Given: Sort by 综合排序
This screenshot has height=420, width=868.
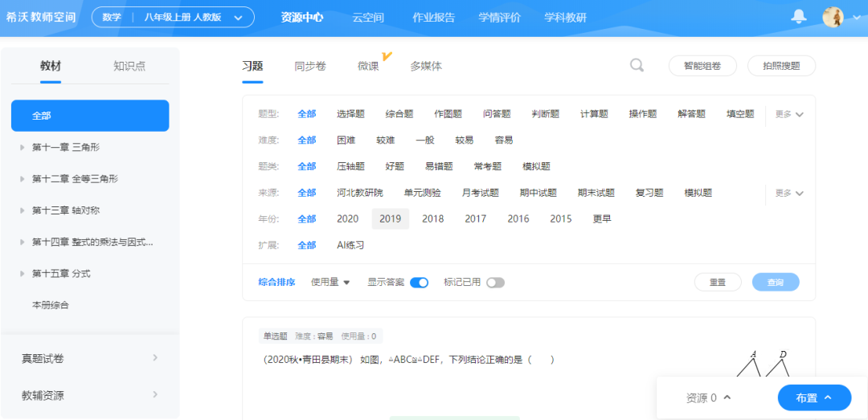Looking at the screenshot, I should [276, 282].
